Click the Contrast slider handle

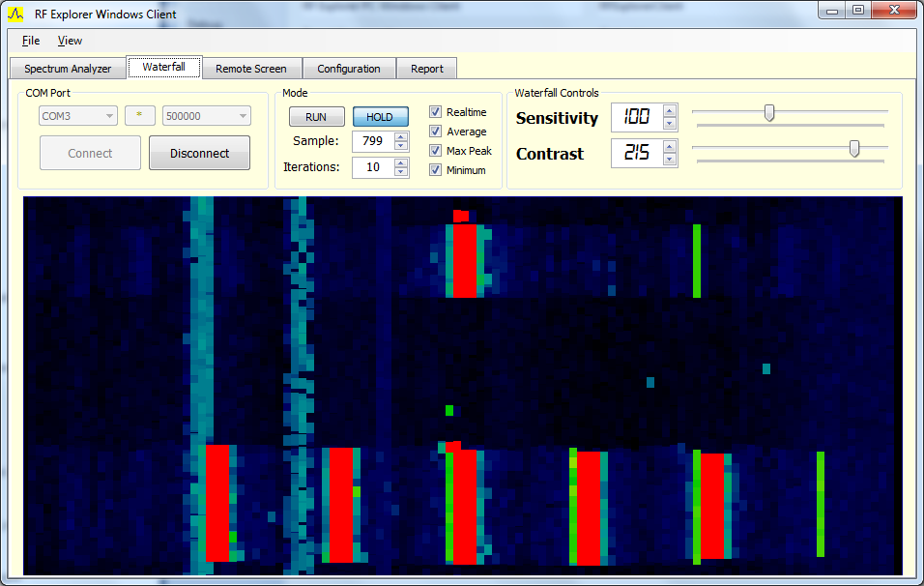pos(854,149)
